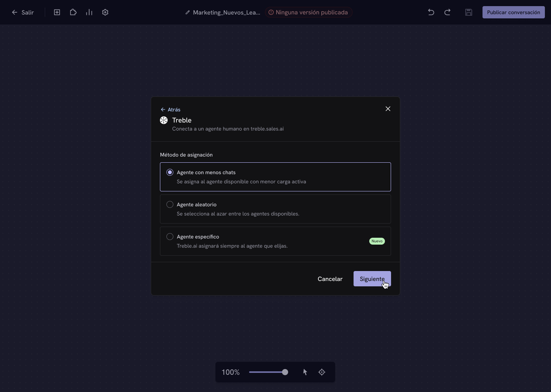Click the Método de asignación label
The image size is (551, 392).
pos(186,155)
